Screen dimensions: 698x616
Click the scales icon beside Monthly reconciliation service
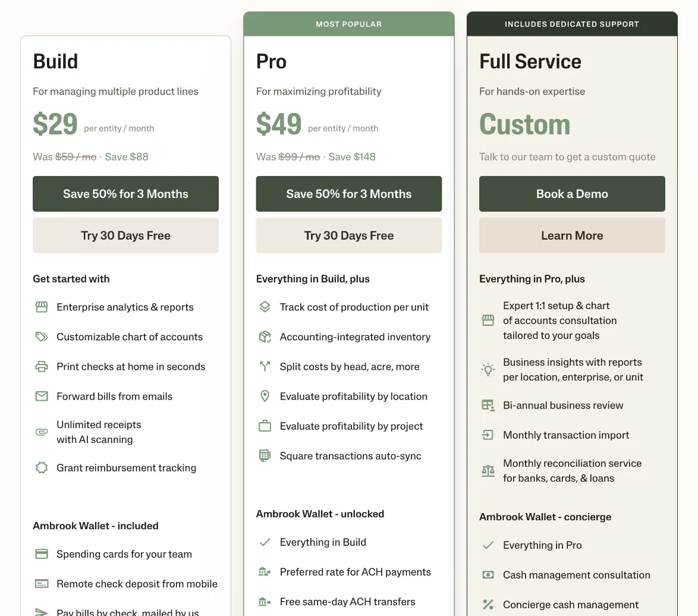coord(488,471)
